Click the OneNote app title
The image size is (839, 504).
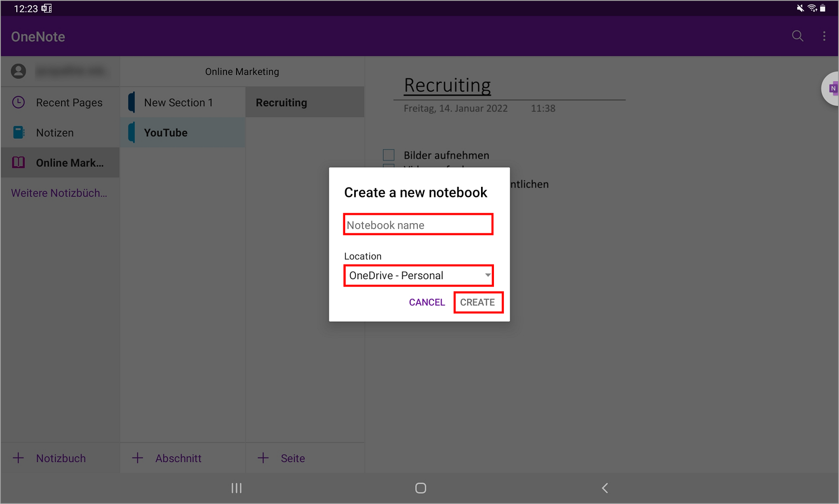(38, 36)
